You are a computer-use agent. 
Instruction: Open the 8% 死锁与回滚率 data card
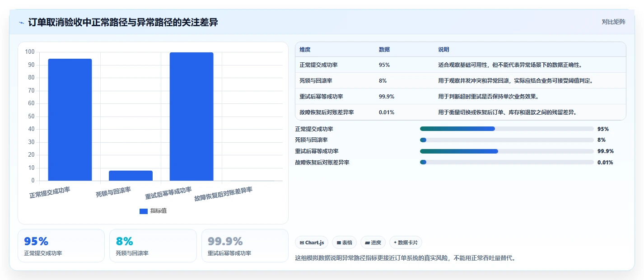pos(153,246)
